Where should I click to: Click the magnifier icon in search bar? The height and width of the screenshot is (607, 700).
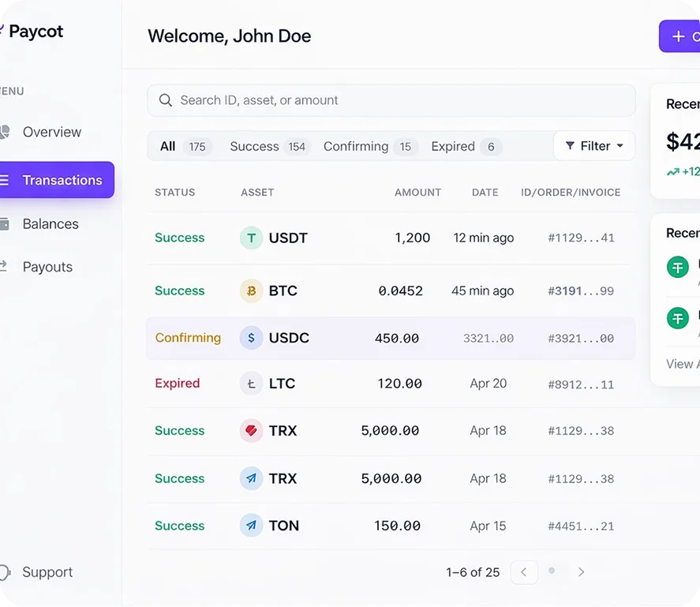[x=166, y=100]
